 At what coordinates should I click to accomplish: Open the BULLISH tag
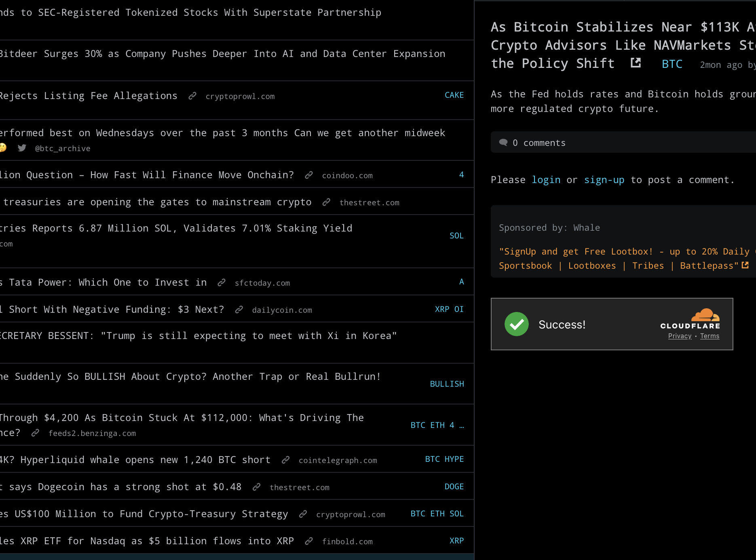pos(447,384)
